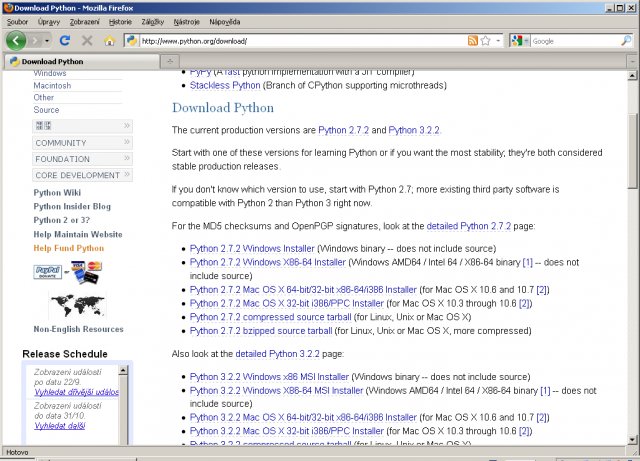Open the Soubor menu
Viewport: 640px width, 461px height.
[x=17, y=22]
